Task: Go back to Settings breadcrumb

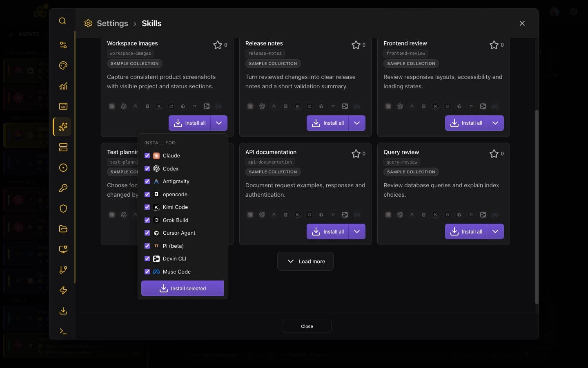Action: tap(112, 23)
